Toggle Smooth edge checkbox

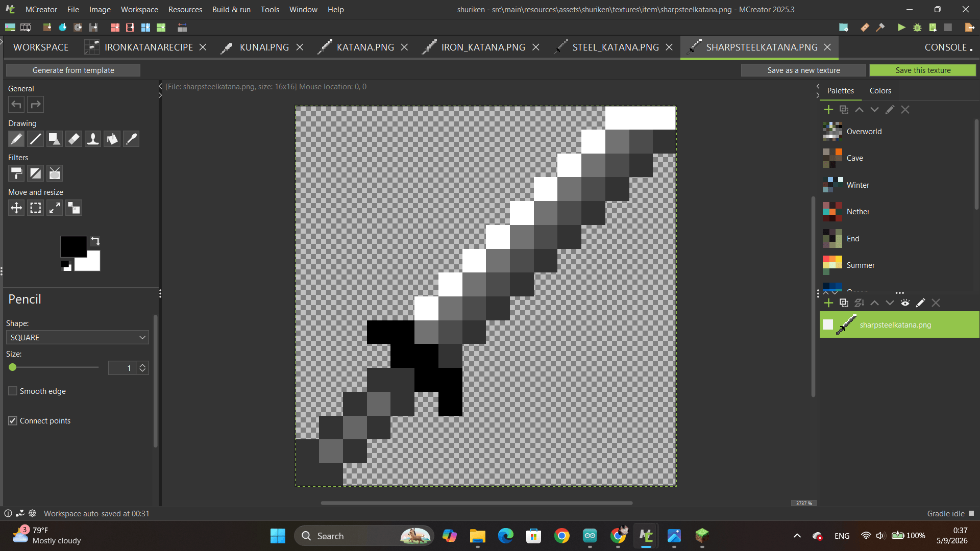[x=13, y=391]
